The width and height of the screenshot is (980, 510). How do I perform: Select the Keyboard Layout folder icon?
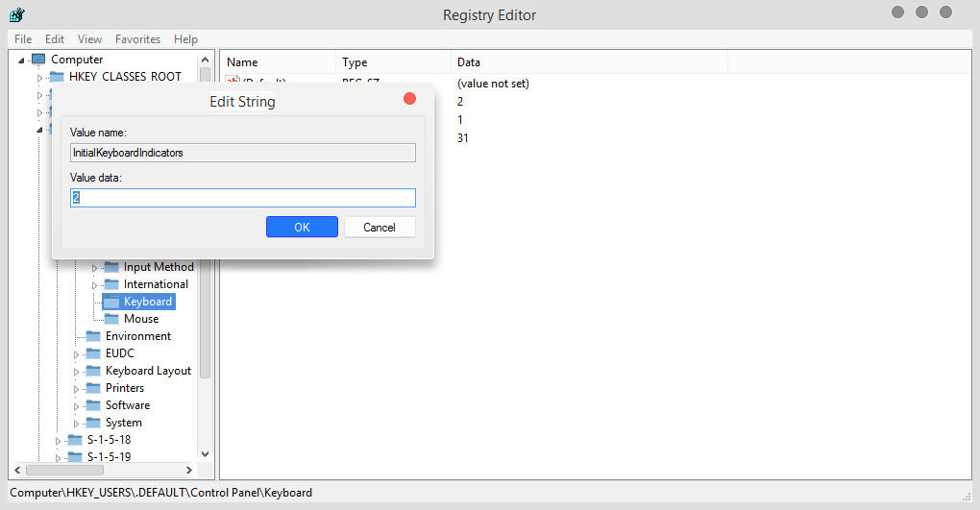click(x=93, y=372)
